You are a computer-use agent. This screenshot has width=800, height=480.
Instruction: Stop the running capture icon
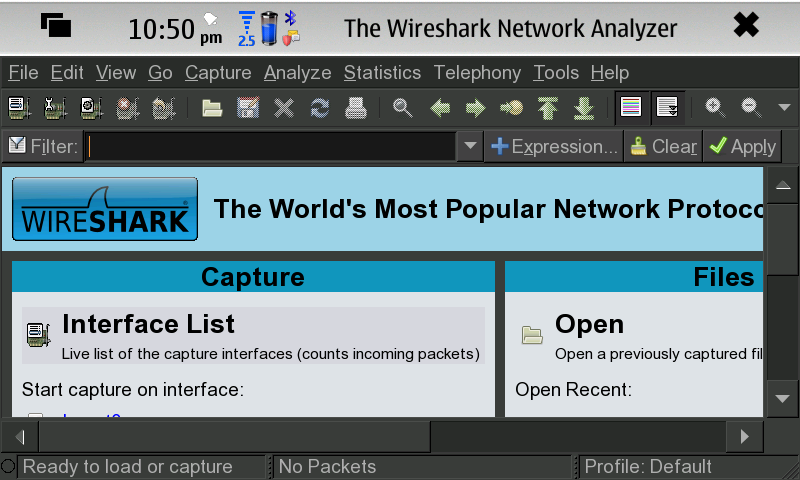tap(128, 108)
